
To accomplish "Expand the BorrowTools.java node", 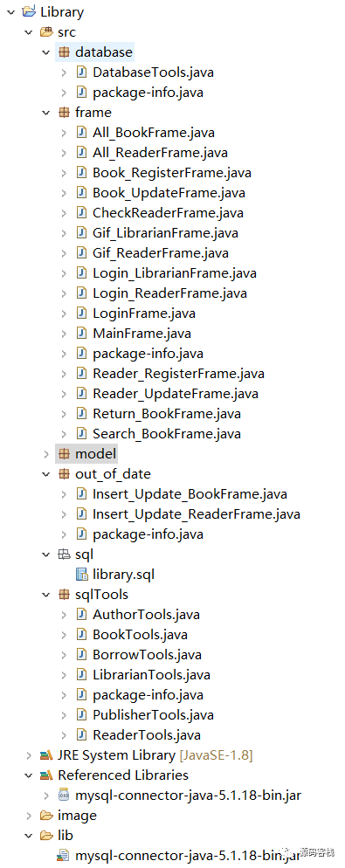I will [x=65, y=655].
